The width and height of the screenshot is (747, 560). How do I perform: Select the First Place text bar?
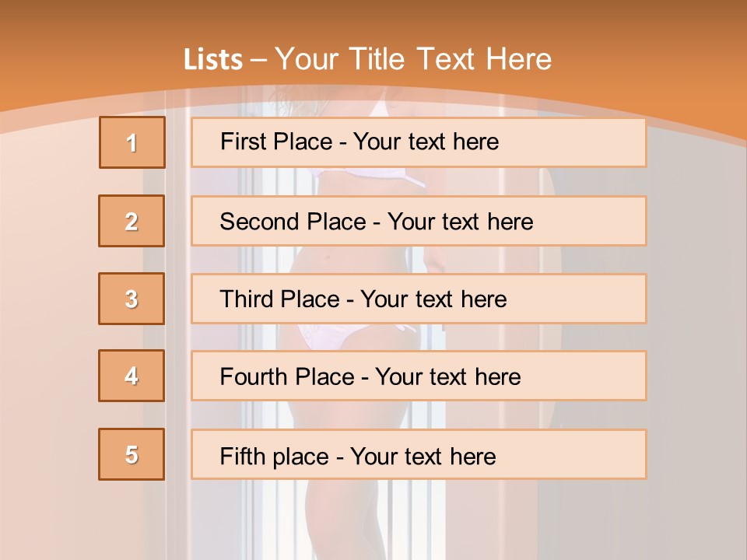pos(419,142)
